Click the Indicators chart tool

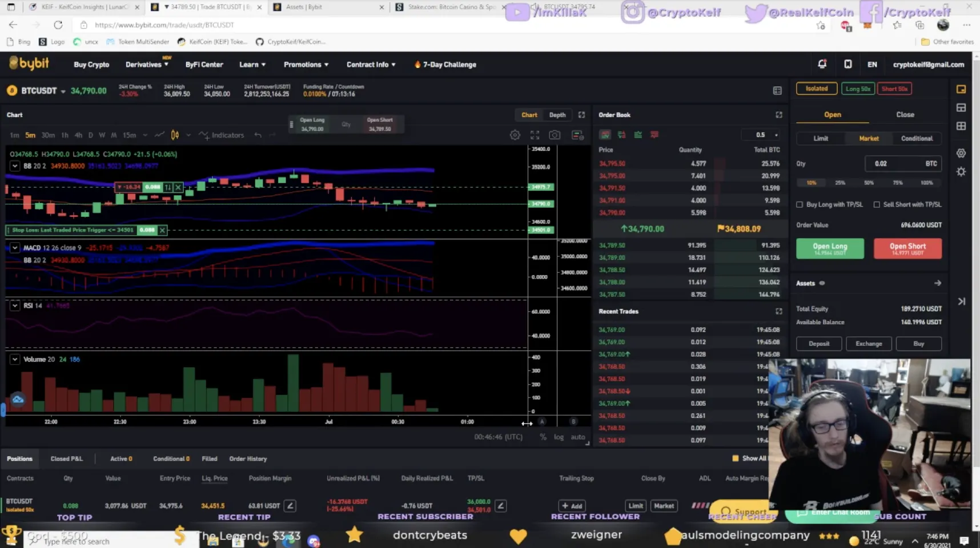[x=222, y=135]
